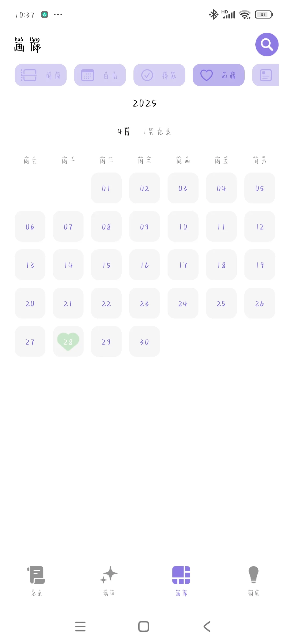Open the recent apps menu button
This screenshot has width=290, height=644.
pyautogui.click(x=80, y=627)
